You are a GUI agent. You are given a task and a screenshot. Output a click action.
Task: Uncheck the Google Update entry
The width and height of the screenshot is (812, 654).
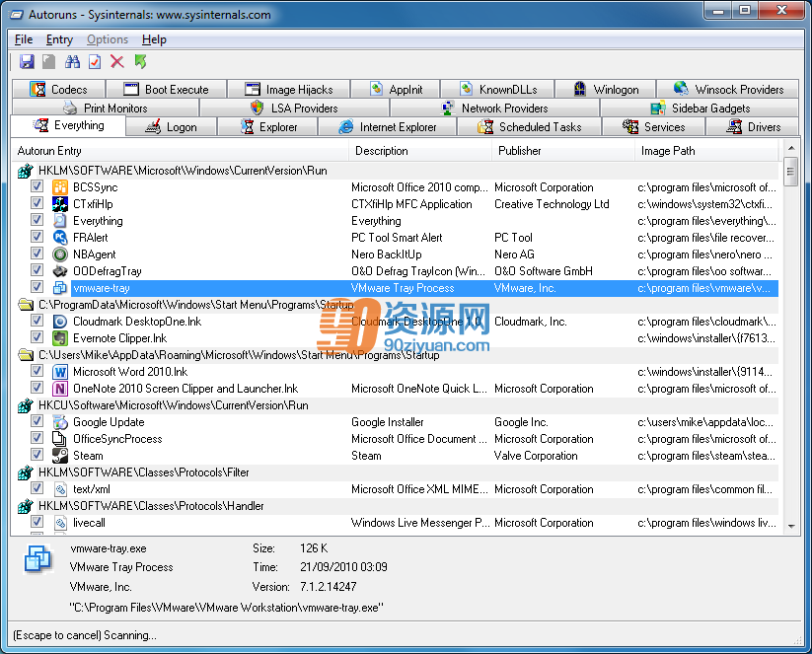point(37,421)
